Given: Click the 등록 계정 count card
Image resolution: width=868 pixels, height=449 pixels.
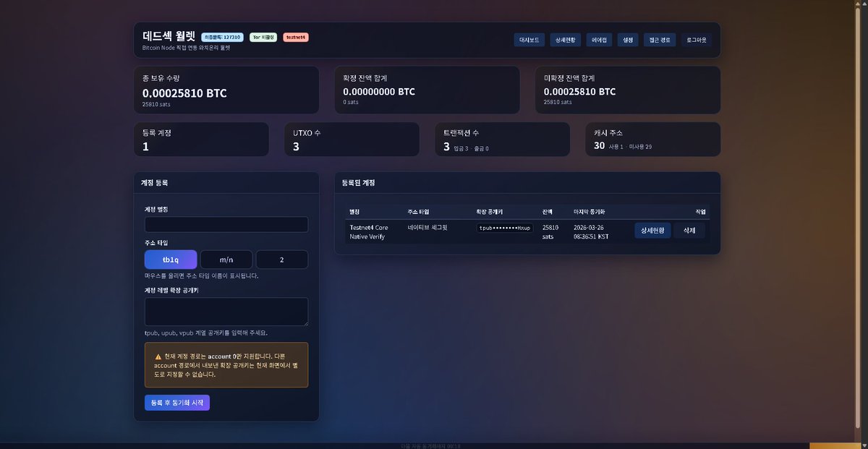Looking at the screenshot, I should (x=201, y=139).
